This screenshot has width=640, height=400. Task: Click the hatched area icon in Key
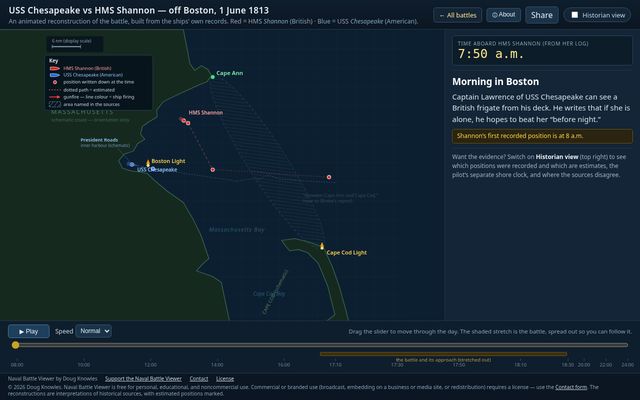[55, 104]
